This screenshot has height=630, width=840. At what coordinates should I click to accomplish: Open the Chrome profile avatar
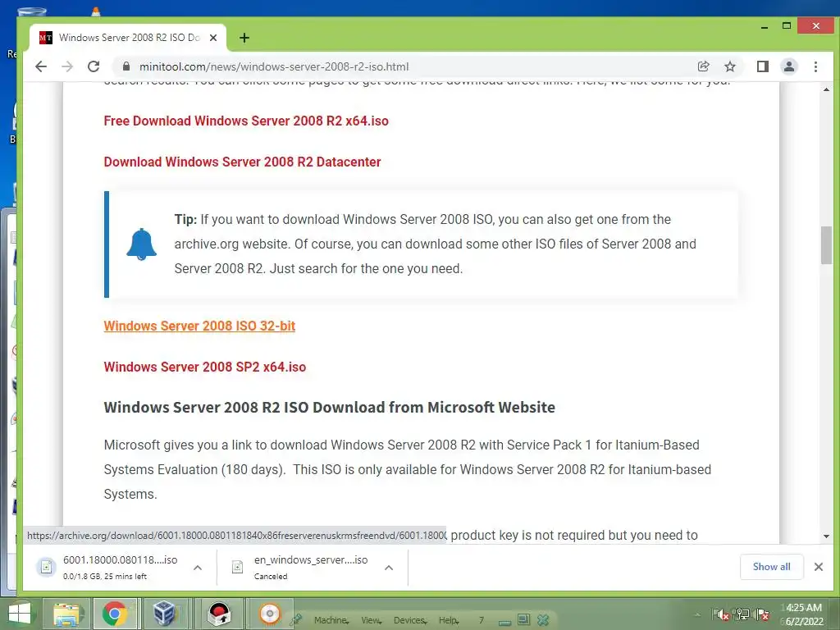[x=789, y=66]
